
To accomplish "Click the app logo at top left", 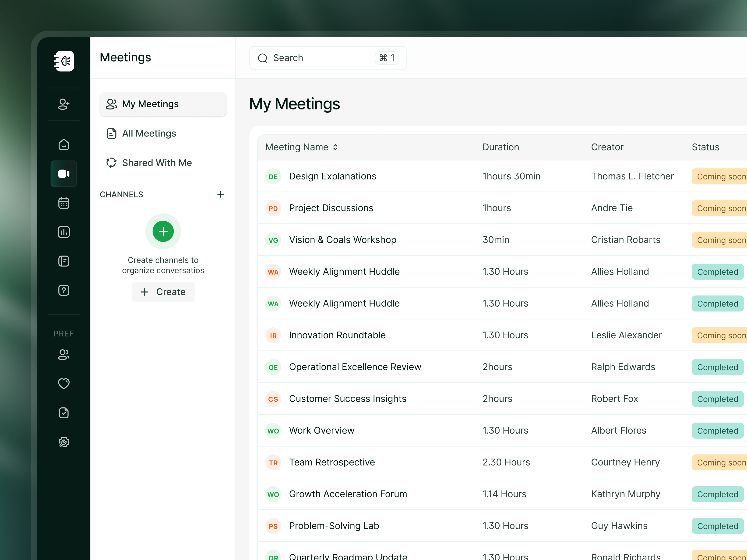I will coord(63,61).
